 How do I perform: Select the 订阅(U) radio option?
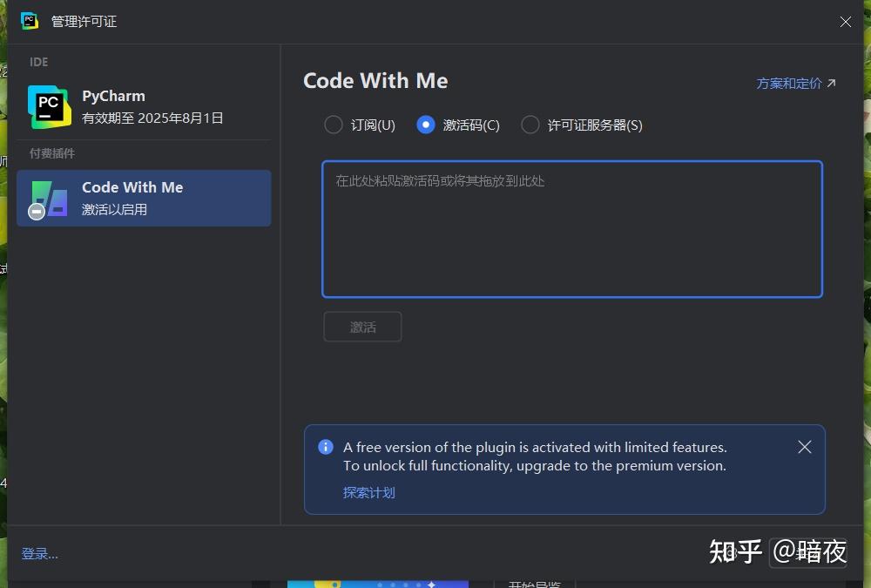click(x=334, y=125)
